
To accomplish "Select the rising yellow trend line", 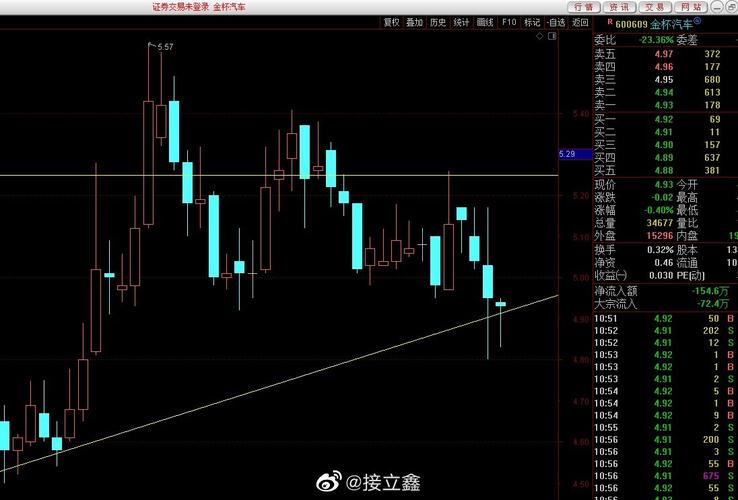I will [279, 382].
